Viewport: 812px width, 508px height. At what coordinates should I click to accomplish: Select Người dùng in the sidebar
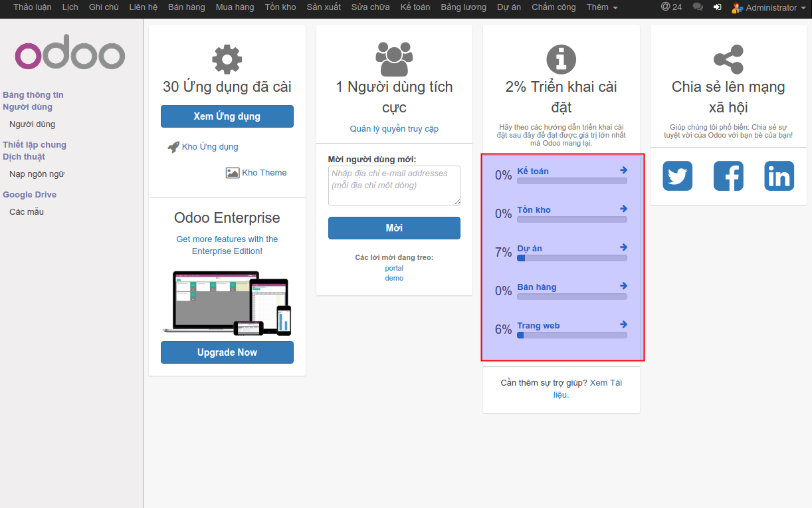[x=32, y=124]
